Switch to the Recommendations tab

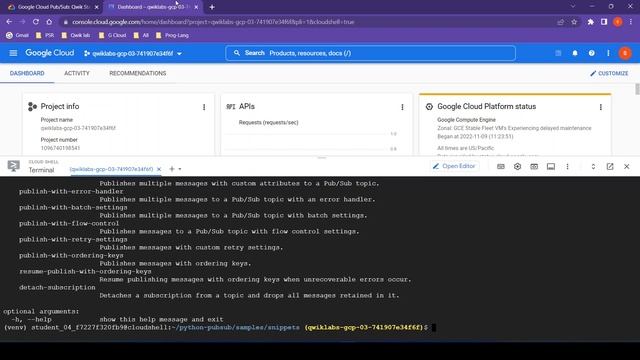point(138,73)
